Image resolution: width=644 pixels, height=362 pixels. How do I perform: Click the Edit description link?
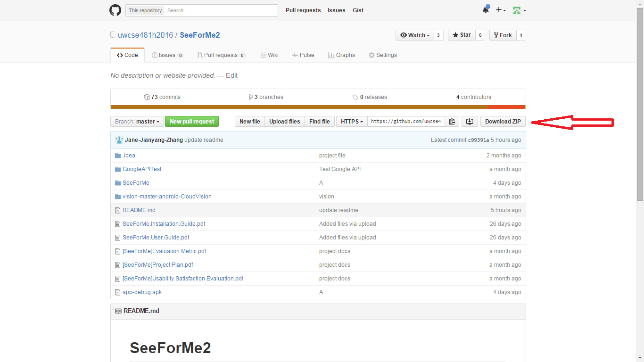[x=231, y=75]
